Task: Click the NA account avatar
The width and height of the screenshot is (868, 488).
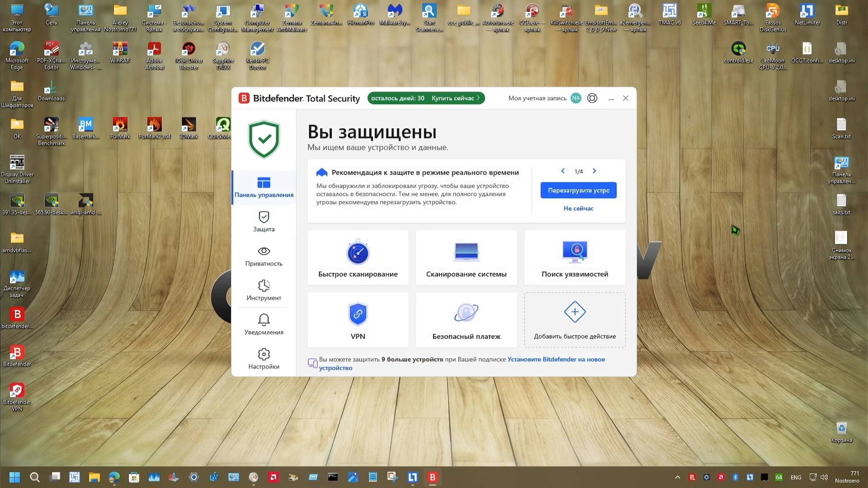Action: coord(576,98)
